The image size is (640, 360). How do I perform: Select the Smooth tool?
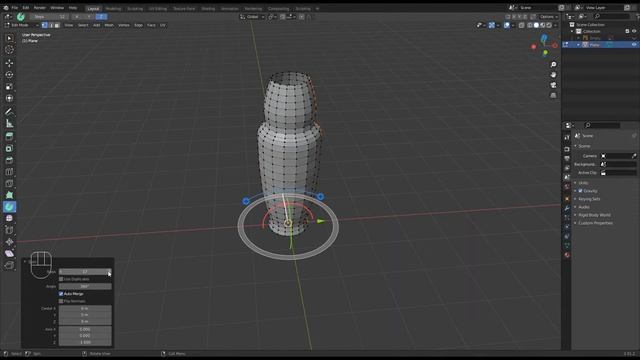click(9, 218)
